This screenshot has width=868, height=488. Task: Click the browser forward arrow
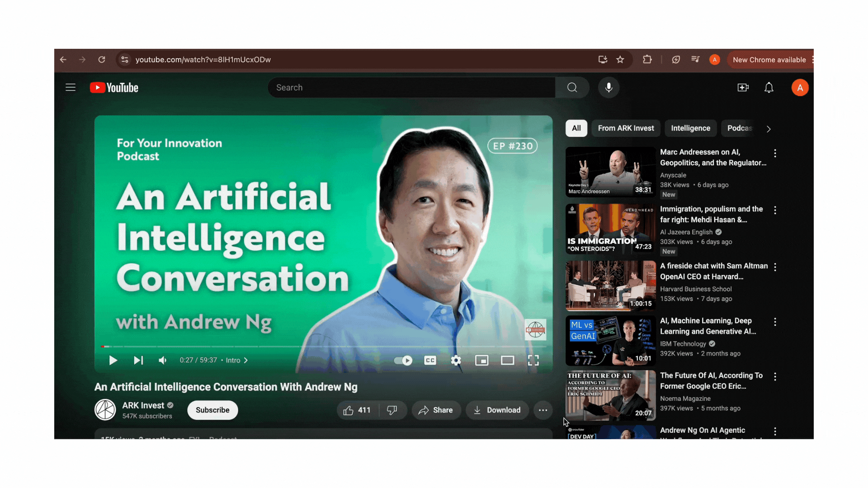(82, 60)
